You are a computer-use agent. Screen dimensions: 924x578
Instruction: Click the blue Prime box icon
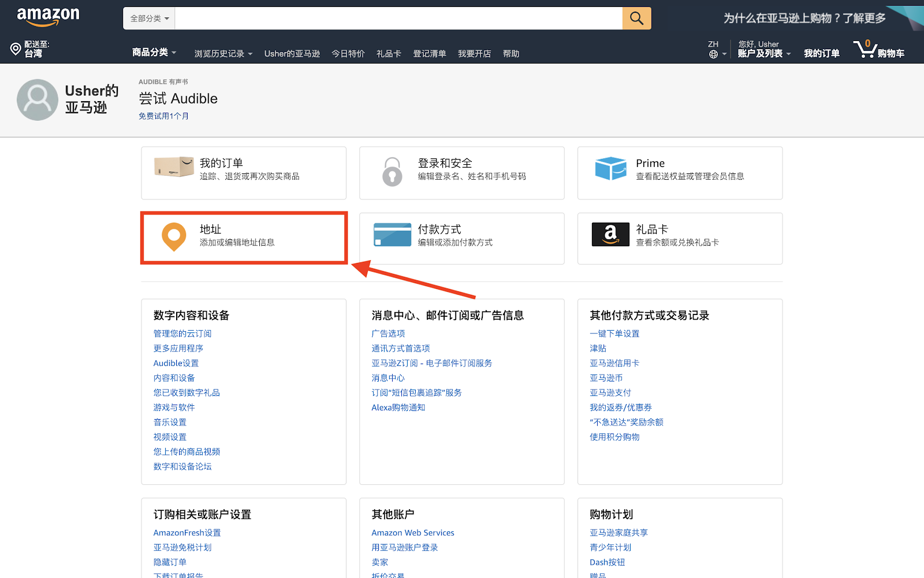pos(610,168)
